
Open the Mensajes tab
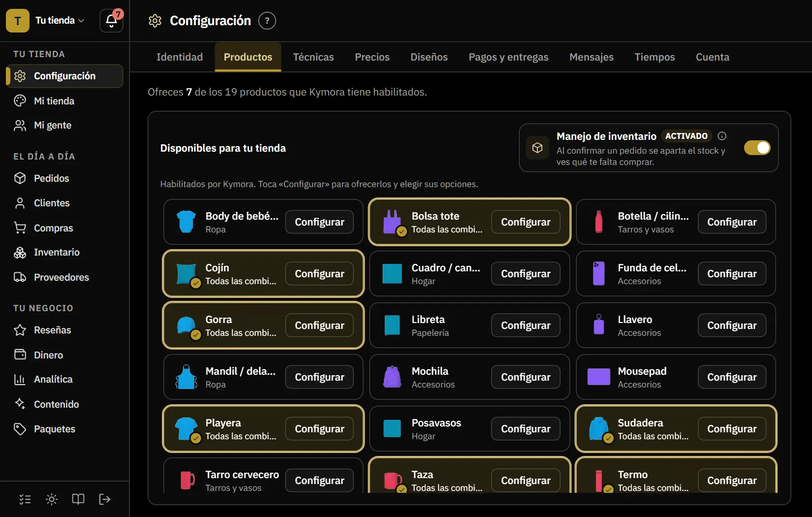click(x=592, y=57)
